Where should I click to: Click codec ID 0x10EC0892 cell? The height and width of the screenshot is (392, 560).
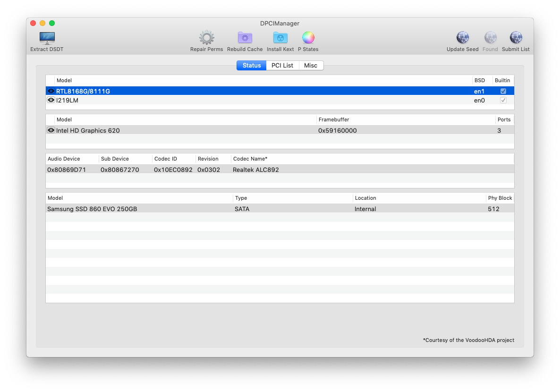tap(173, 170)
